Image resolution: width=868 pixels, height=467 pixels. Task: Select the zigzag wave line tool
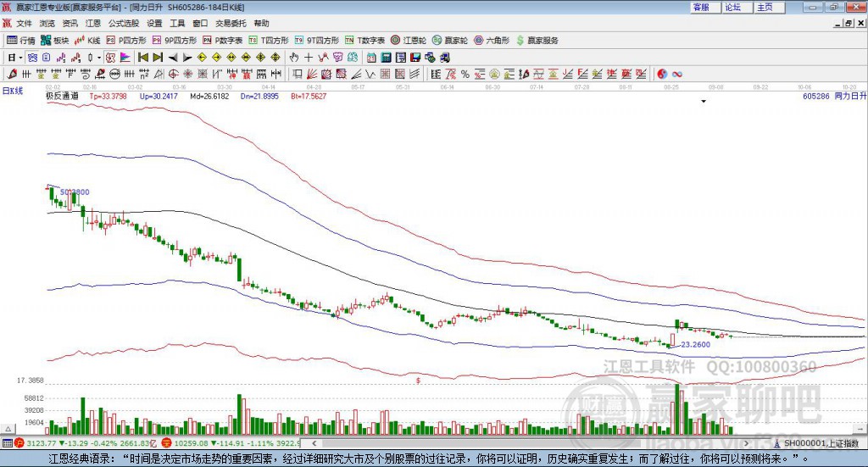click(x=370, y=74)
